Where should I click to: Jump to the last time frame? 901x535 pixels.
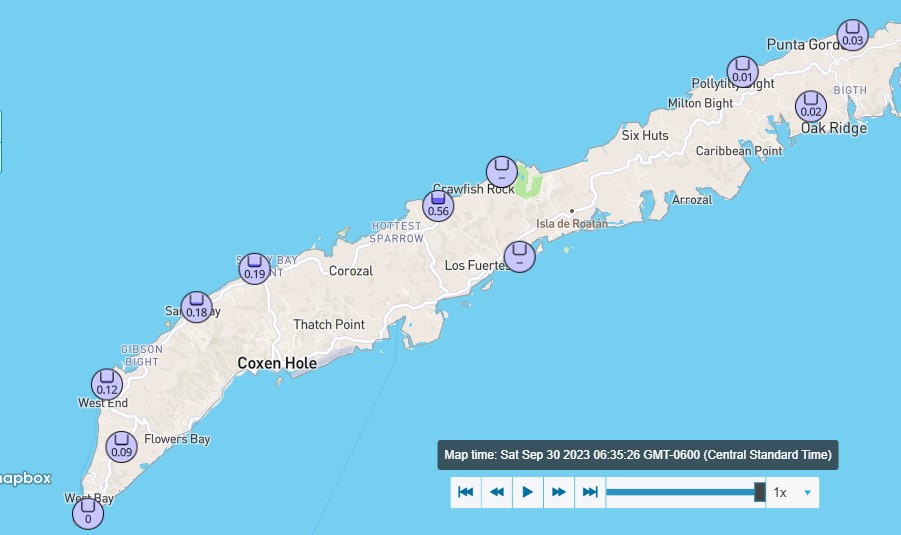(x=590, y=492)
